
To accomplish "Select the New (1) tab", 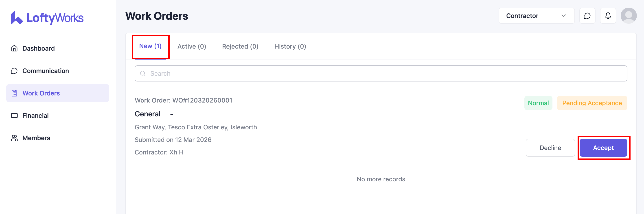I will pos(150,46).
